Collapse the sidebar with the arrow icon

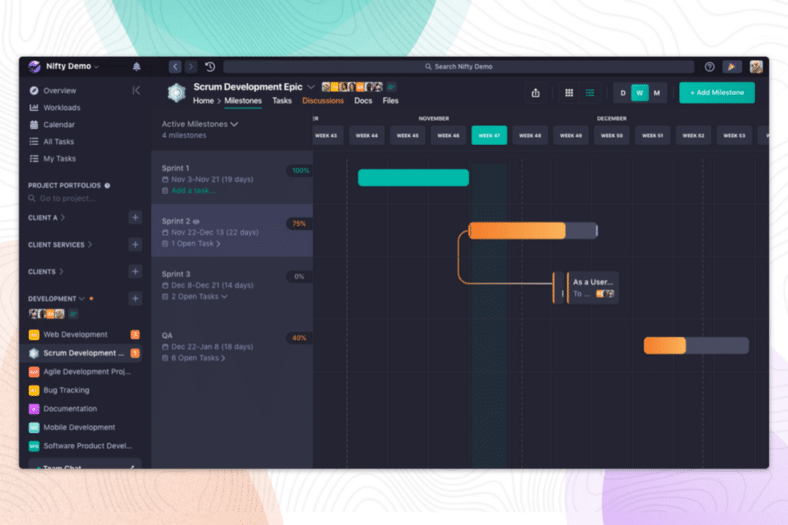pos(136,90)
